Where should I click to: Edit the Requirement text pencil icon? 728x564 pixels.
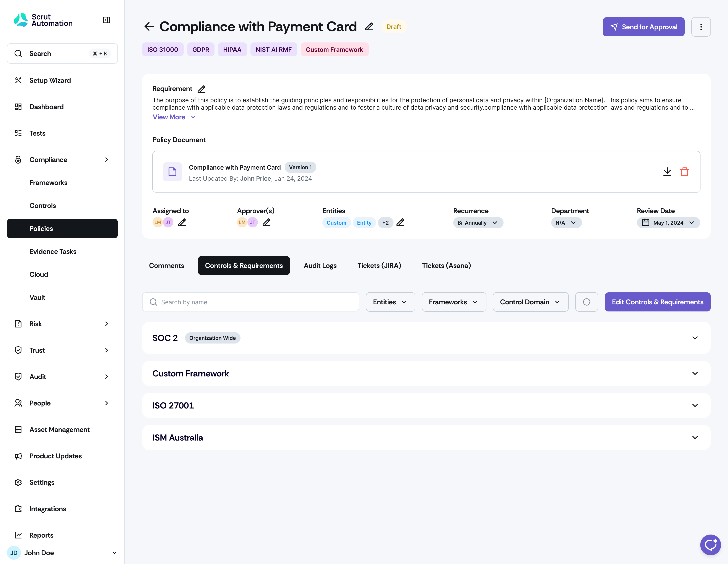tap(202, 89)
